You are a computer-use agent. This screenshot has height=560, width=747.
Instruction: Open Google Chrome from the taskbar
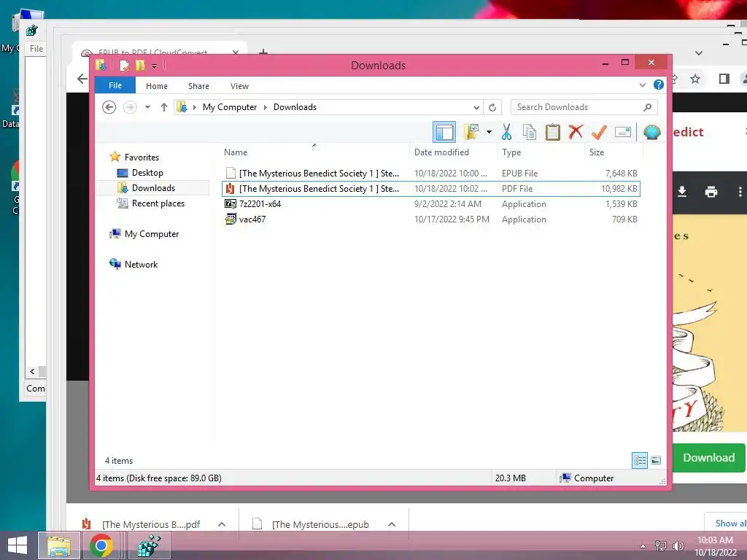point(101,545)
